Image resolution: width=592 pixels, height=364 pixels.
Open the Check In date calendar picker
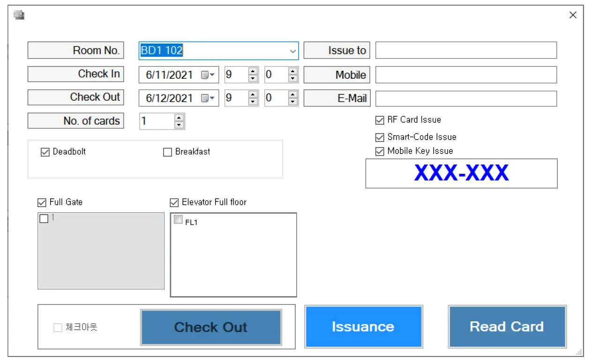pos(208,74)
